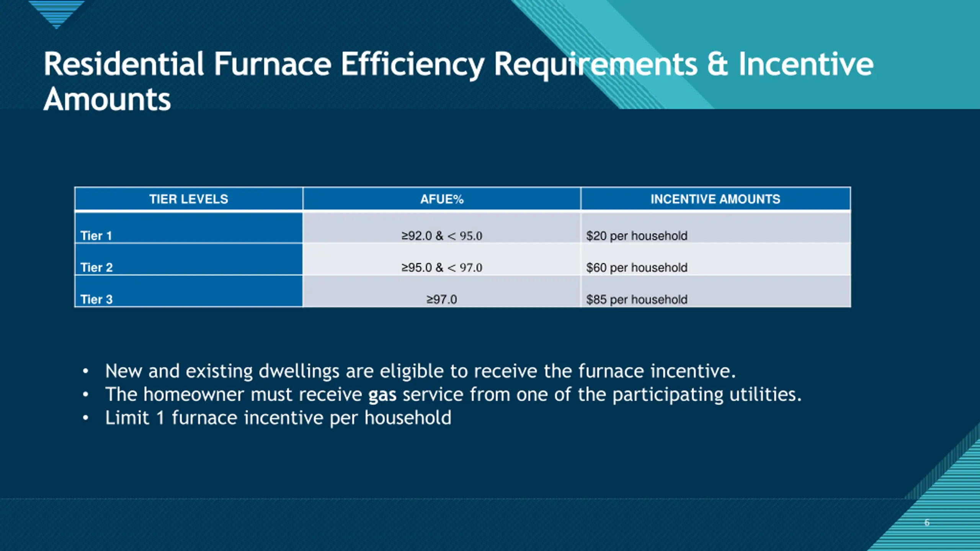Viewport: 980px width, 551px height.
Task: Click the bullet about new and existing dwellings
Action: pyautogui.click(x=420, y=371)
